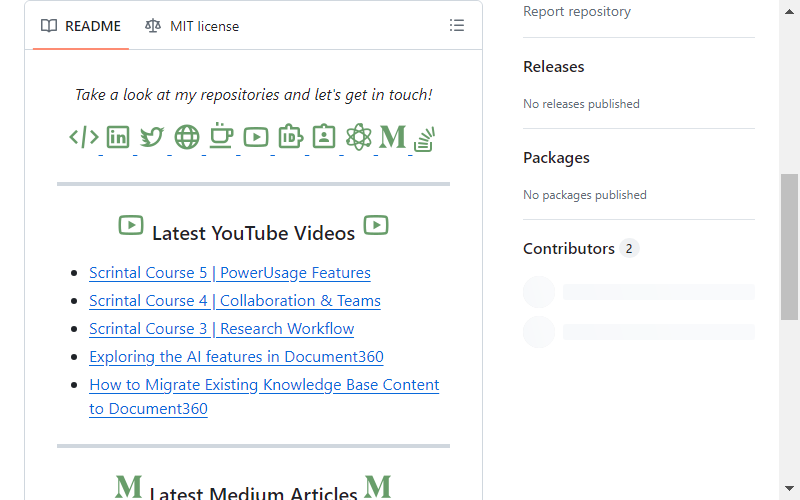Click the scrollbar down arrow
The height and width of the screenshot is (500, 800).
pyautogui.click(x=789, y=488)
